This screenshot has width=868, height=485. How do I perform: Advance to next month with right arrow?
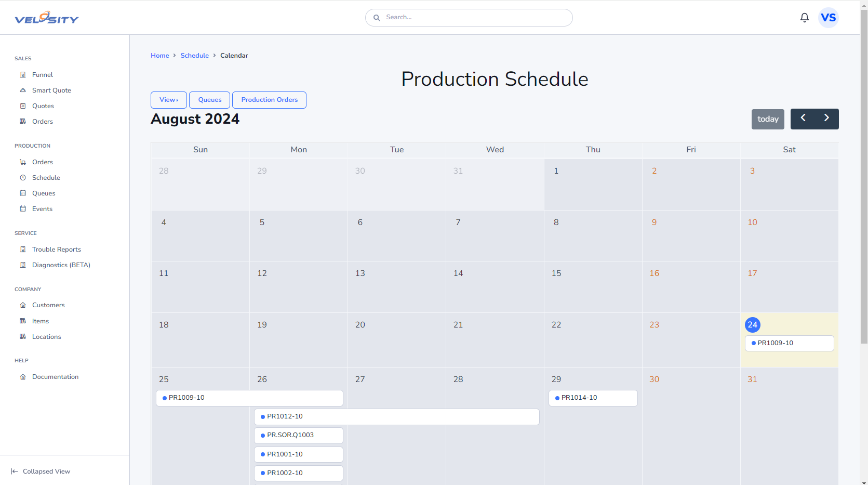[826, 119]
